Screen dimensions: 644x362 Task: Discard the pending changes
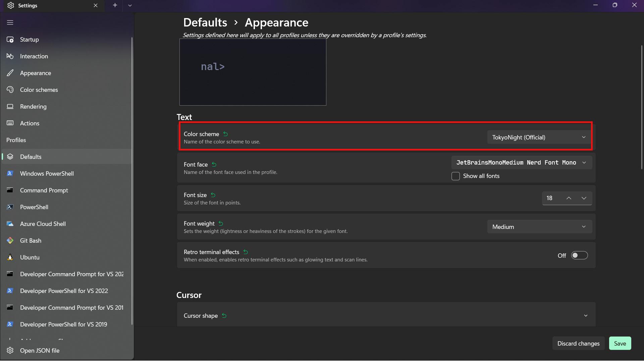578,343
